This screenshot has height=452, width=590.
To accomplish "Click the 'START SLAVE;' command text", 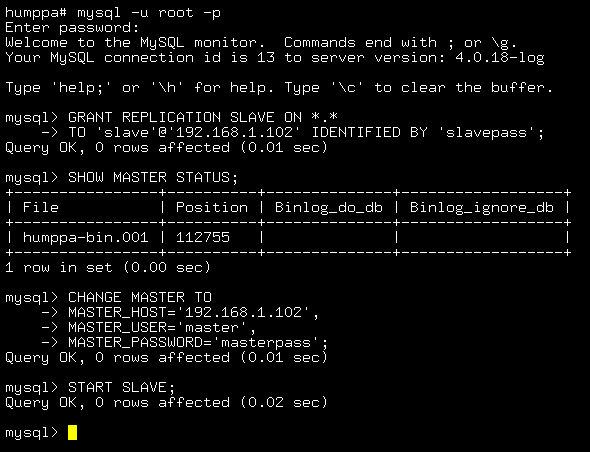I will [x=122, y=387].
